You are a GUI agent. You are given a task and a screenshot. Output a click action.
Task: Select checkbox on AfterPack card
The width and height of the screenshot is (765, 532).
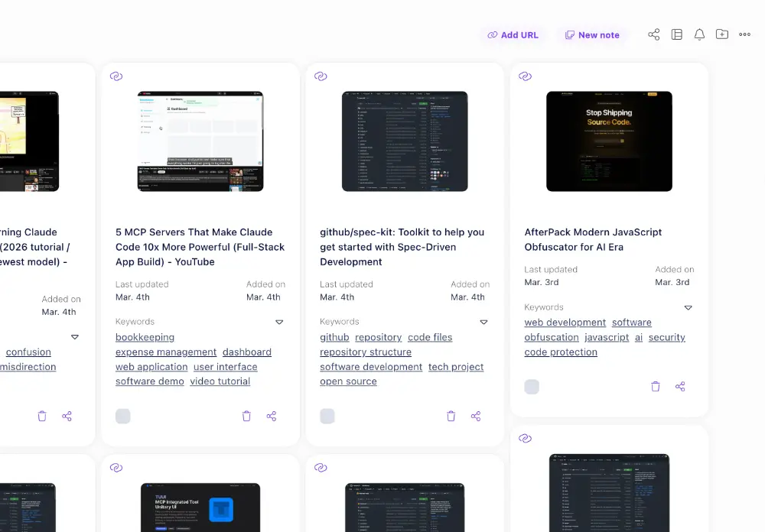click(x=532, y=387)
